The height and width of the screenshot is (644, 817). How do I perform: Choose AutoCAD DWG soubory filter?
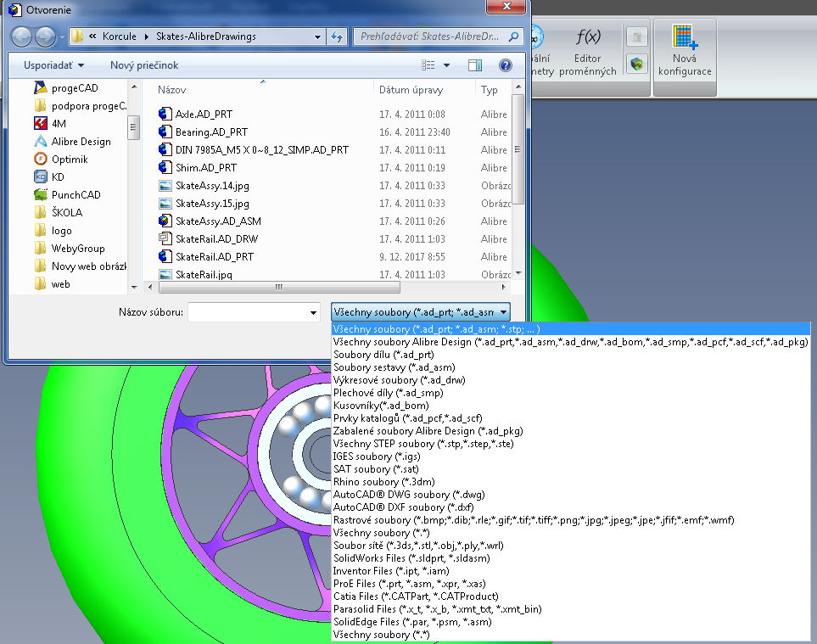click(571, 495)
